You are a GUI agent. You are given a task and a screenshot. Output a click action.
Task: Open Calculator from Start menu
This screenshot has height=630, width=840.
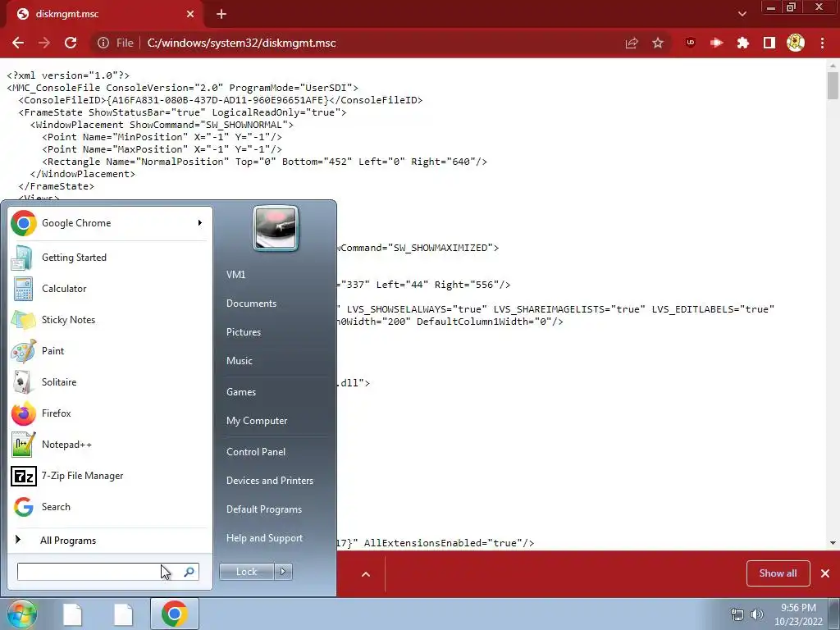(x=110, y=289)
